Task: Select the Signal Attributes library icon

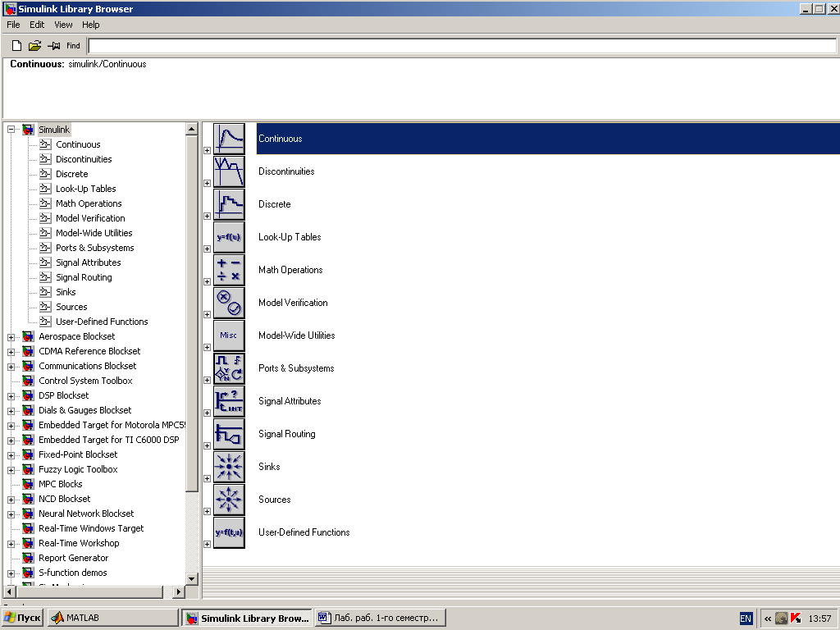Action: [230, 400]
